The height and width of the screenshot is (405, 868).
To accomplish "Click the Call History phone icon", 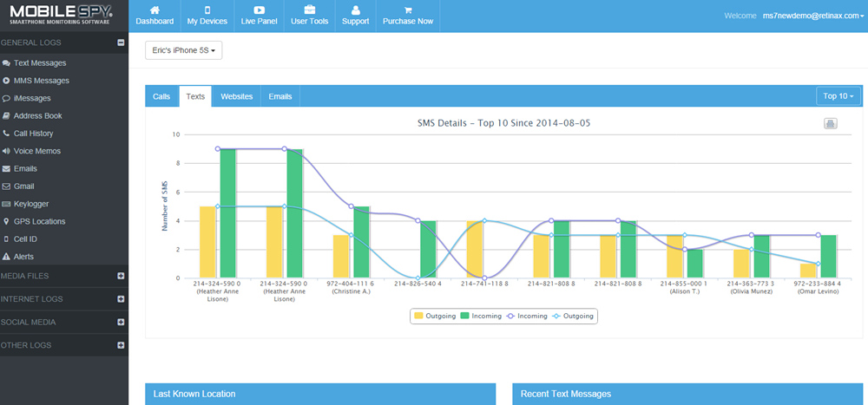I will [6, 134].
